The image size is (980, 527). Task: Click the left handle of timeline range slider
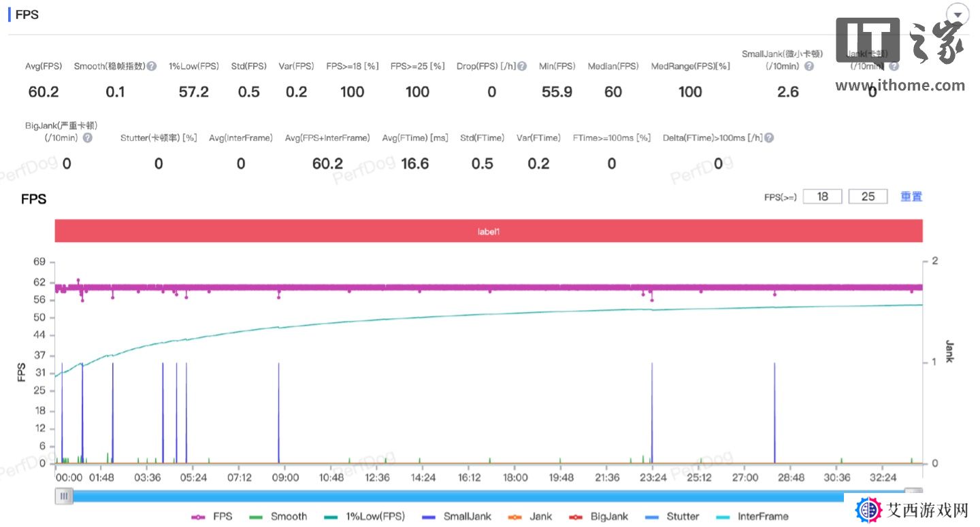point(64,496)
